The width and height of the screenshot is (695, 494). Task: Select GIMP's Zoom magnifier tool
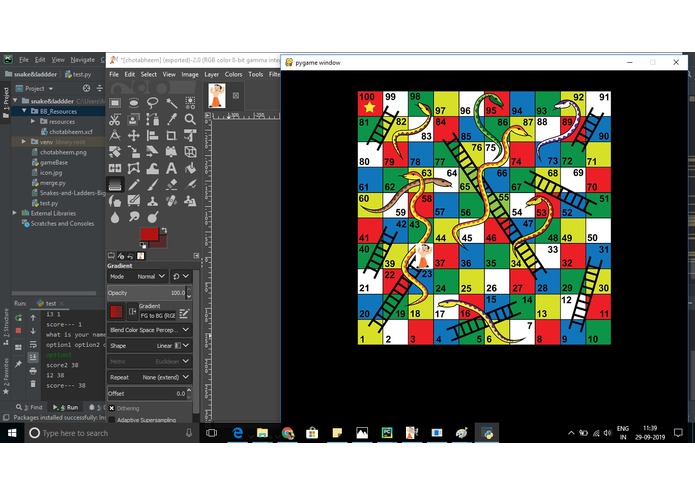[190, 120]
